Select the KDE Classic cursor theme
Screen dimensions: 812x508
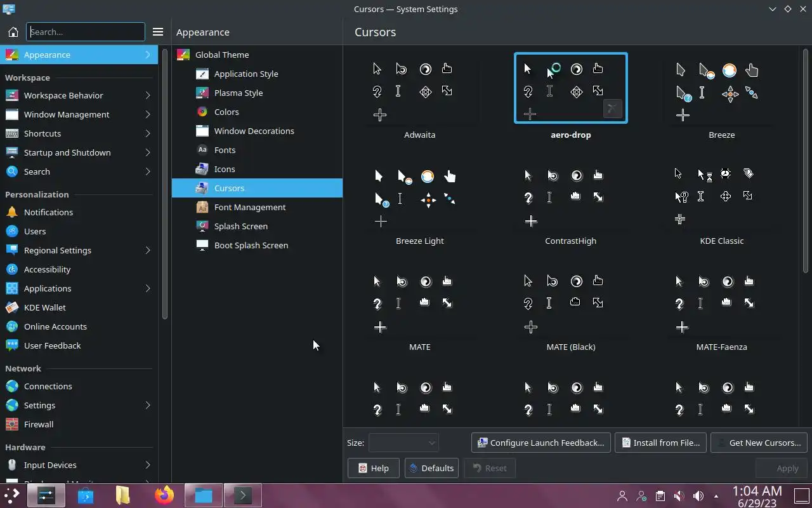pyautogui.click(x=721, y=203)
